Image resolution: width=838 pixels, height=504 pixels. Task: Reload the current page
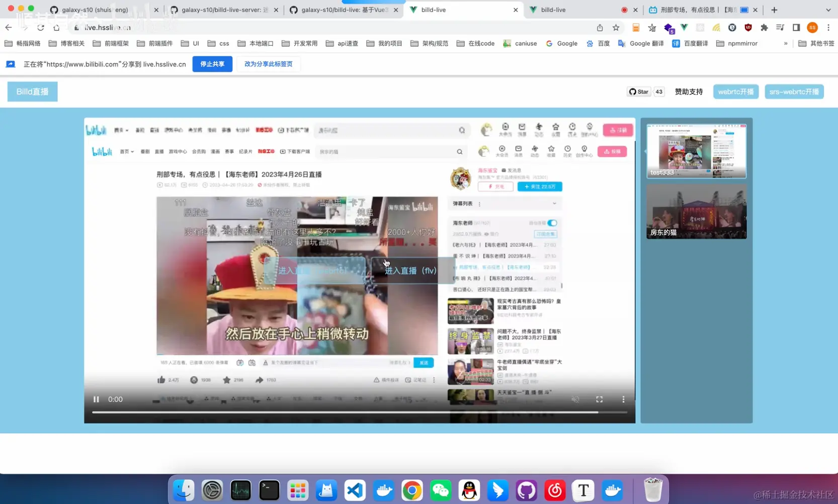pyautogui.click(x=41, y=28)
